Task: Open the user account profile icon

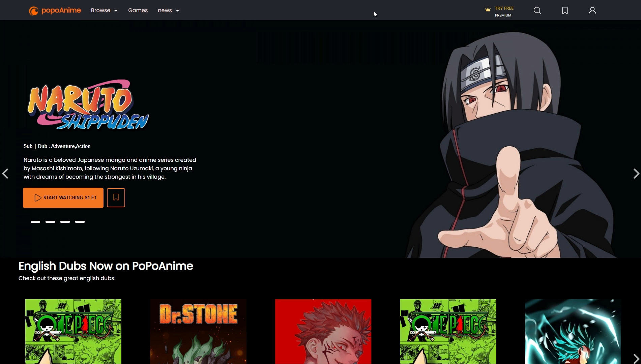Action: click(x=592, y=11)
